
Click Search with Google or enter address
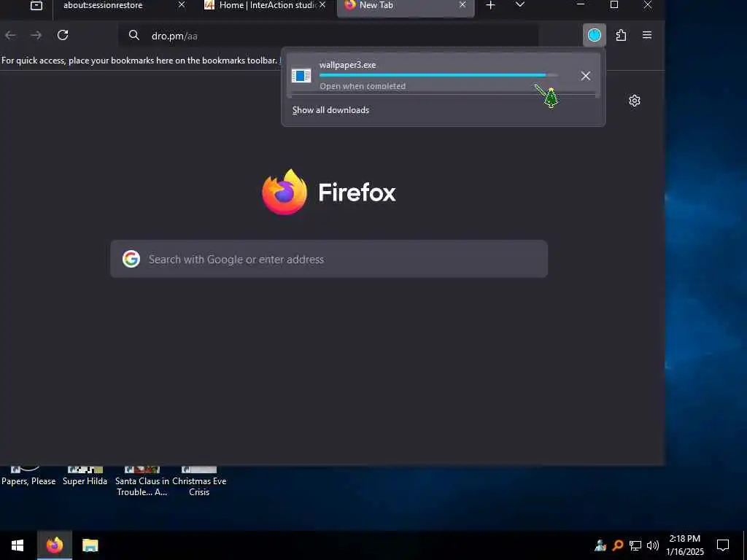tap(329, 259)
